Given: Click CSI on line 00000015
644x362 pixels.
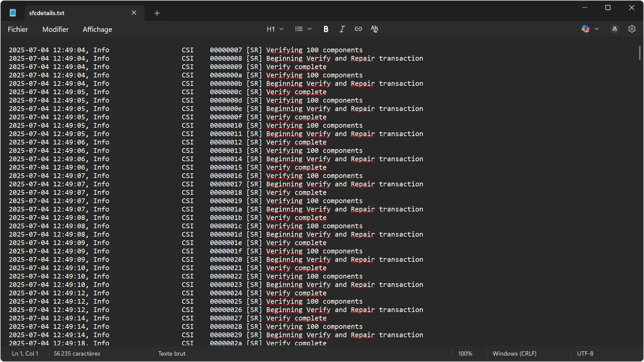Looking at the screenshot, I should [x=187, y=167].
